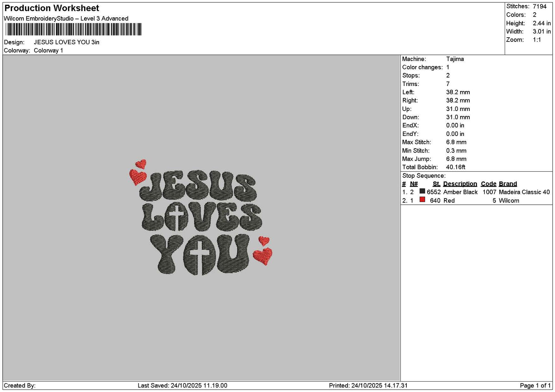The image size is (555, 392).
Task: Click the Min Stitch value 0.3 mm
Action: 456,151
